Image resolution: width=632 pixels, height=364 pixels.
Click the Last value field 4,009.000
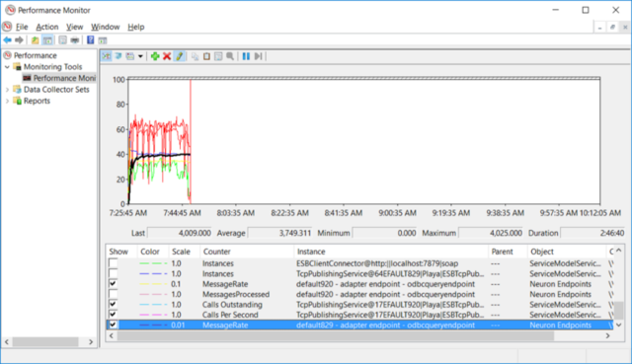(x=180, y=233)
